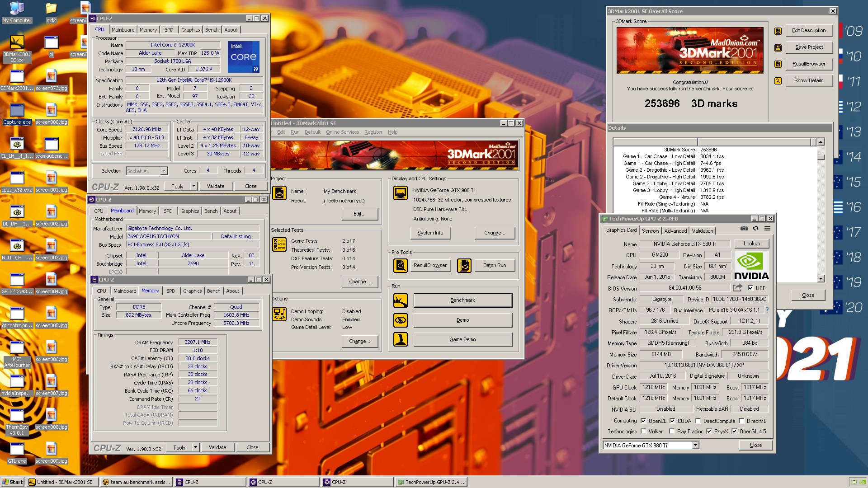The height and width of the screenshot is (488, 868).
Task: Click the details list scroll-down arrow
Action: 821,279
